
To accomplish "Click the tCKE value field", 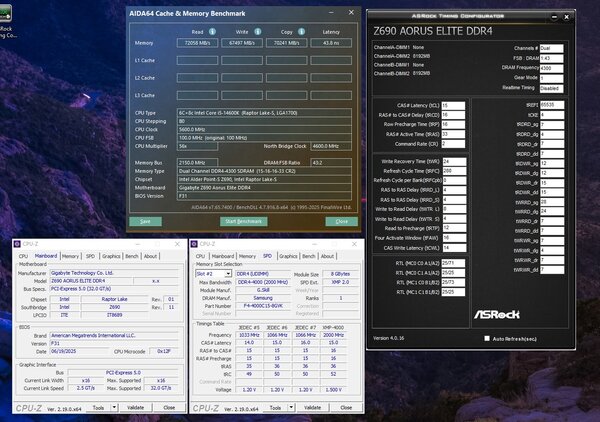I will click(552, 115).
